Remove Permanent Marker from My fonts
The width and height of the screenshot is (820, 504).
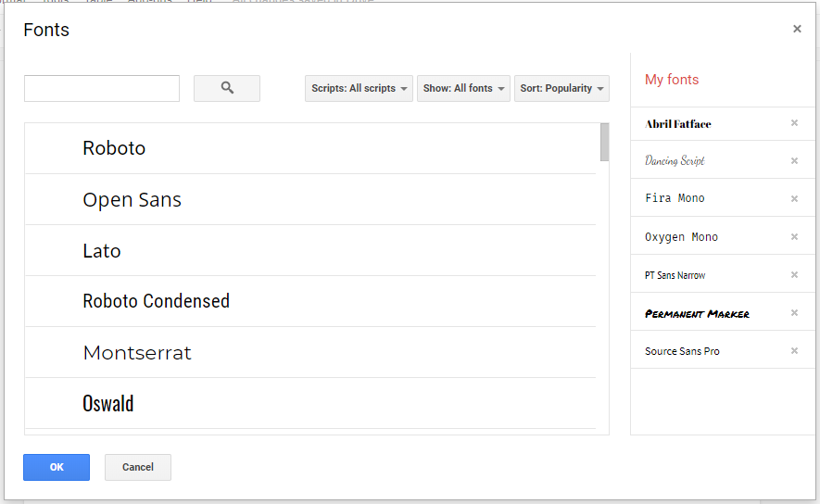tap(794, 312)
